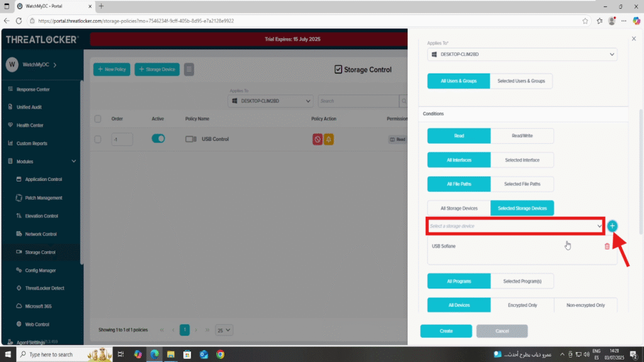Open File Explorer in taskbar
This screenshot has height=362, width=644.
(171, 354)
